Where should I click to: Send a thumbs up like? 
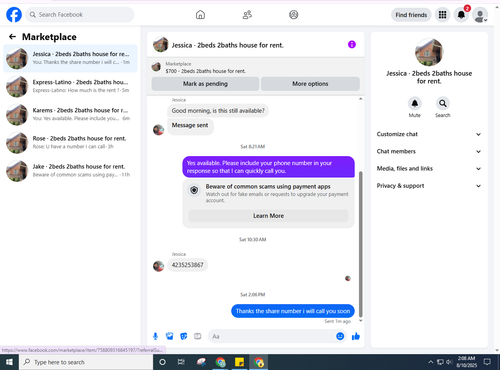356,336
